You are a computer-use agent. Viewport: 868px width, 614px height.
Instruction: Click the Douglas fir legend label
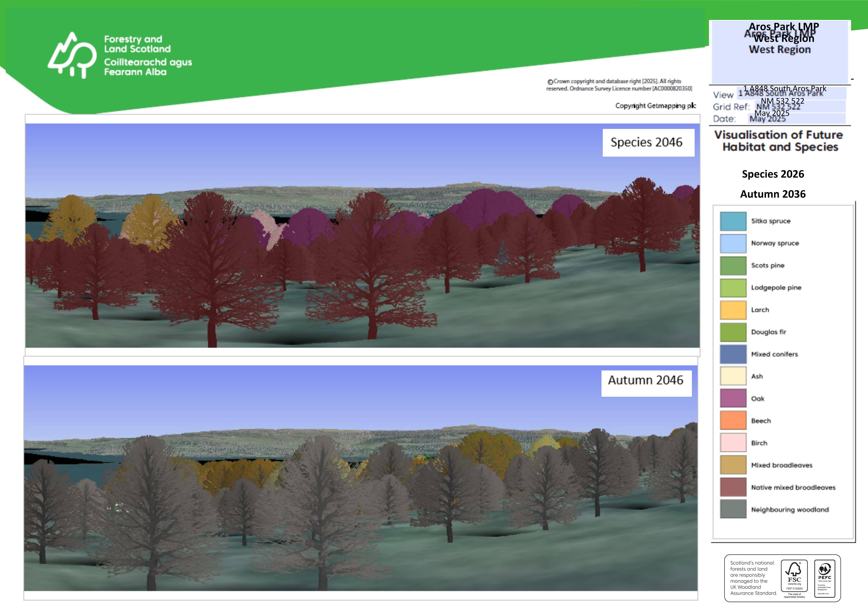point(769,332)
